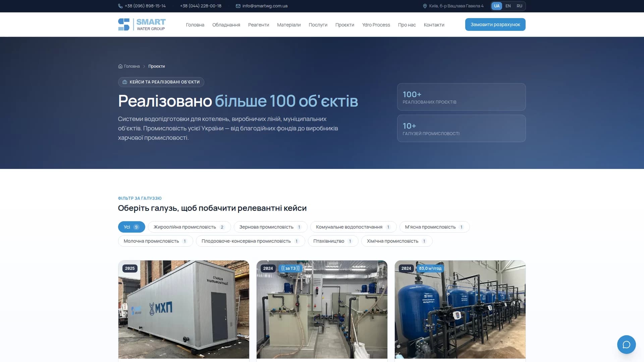Open the 'Проєкти' menu item
644x362 pixels.
(x=345, y=25)
